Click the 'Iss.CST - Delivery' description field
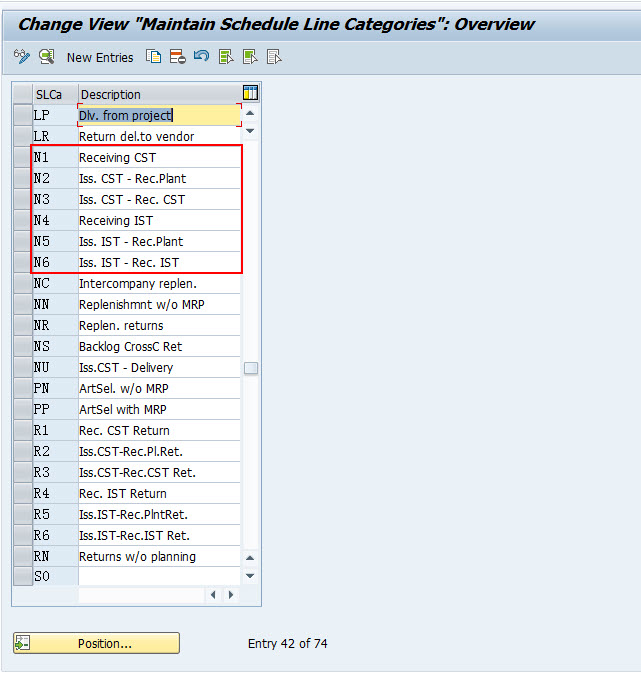 159,367
